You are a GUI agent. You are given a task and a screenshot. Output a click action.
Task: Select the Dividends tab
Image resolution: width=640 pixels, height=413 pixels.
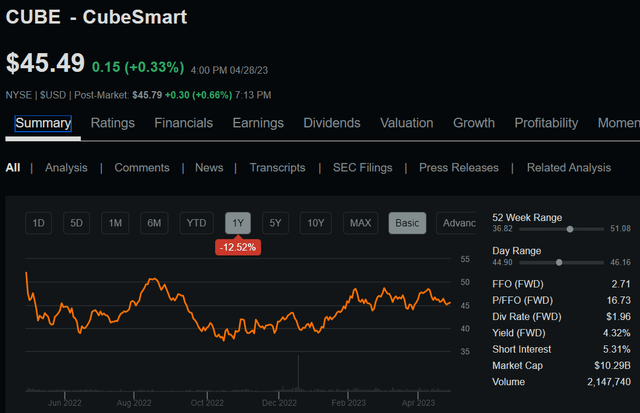[x=332, y=123]
